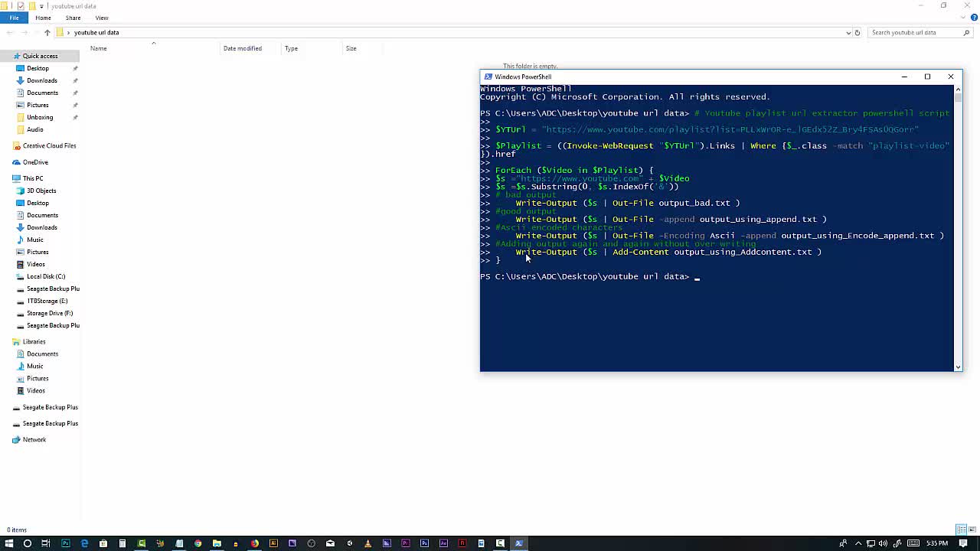980x551 pixels.
Task: Open the Mail app from the taskbar
Action: [x=330, y=543]
